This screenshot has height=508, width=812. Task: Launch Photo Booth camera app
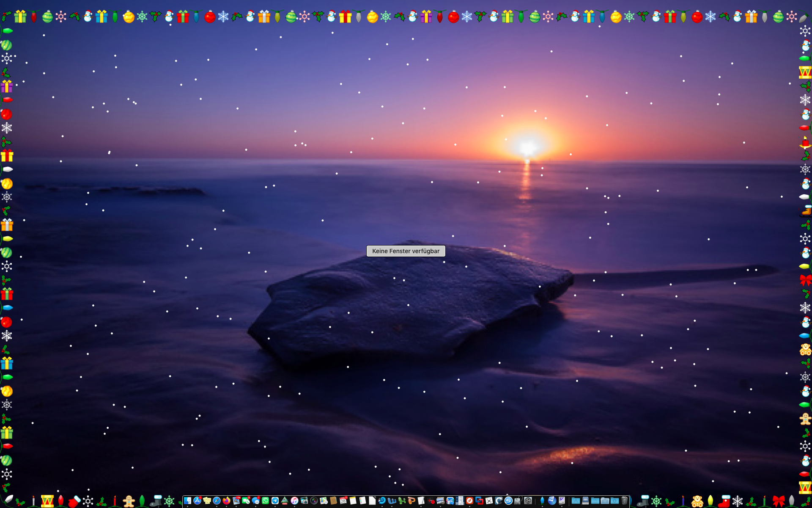[314, 500]
